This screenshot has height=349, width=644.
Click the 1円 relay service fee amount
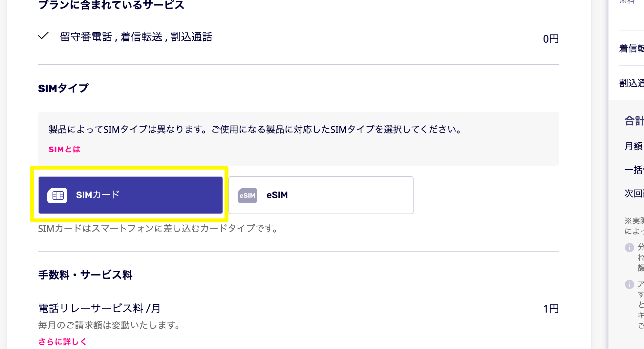pyautogui.click(x=551, y=309)
